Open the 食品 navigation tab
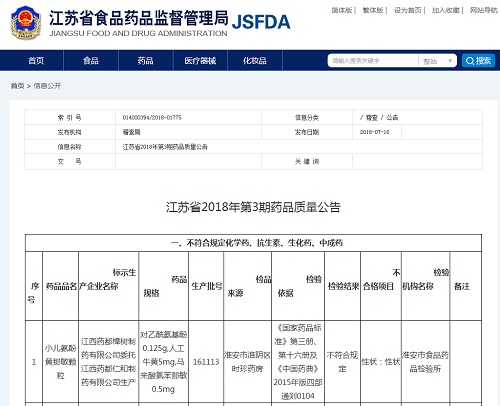Screen dimensions: 500x406 (x=91, y=61)
